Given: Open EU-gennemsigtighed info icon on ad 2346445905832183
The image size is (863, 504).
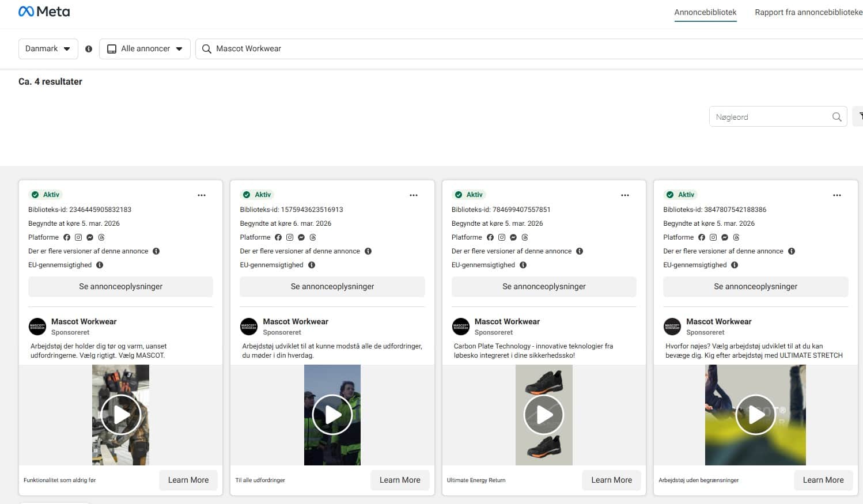Looking at the screenshot, I should (100, 265).
